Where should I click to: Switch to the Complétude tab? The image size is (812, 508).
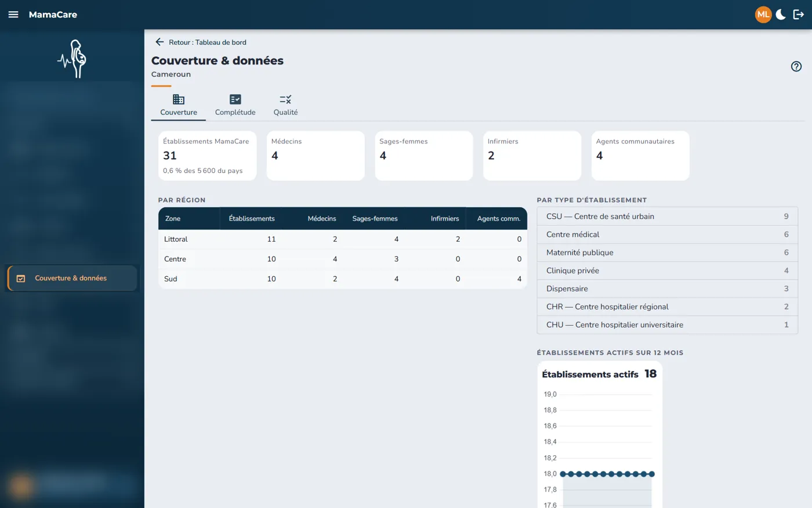coord(235,105)
